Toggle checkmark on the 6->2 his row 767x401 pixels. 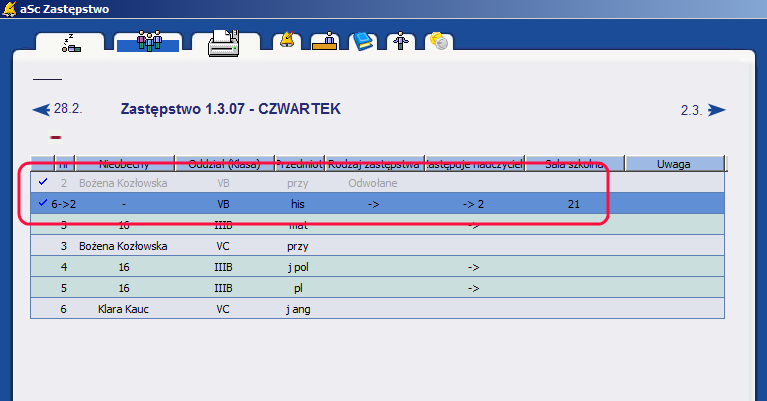click(x=42, y=204)
